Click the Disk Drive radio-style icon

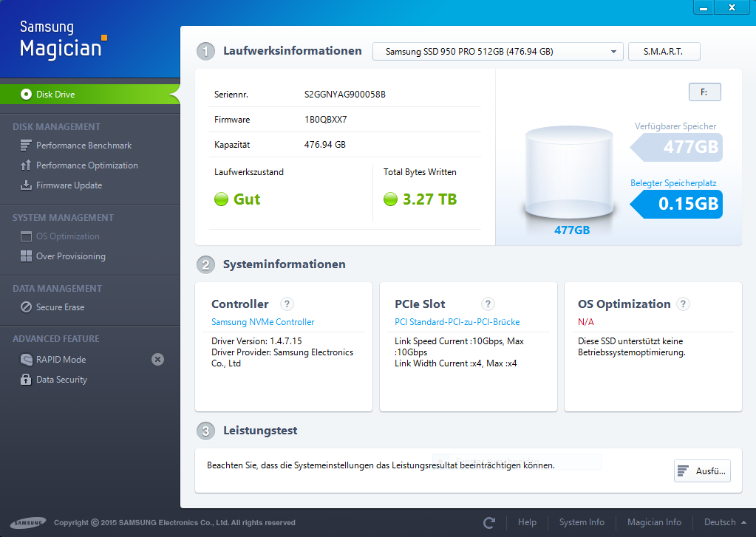[x=26, y=94]
